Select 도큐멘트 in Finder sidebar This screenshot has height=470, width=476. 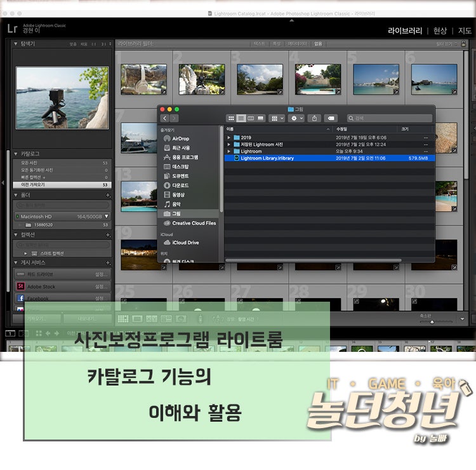coord(176,176)
